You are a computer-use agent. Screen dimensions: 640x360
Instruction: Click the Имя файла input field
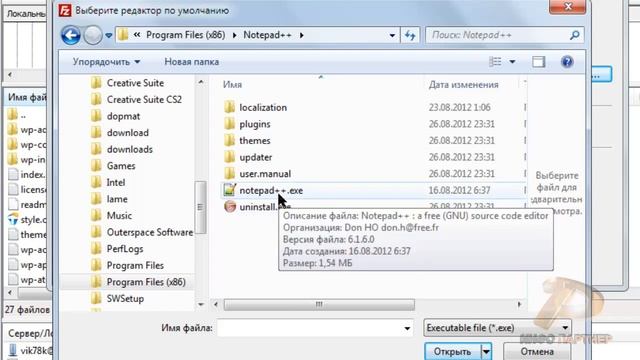click(x=309, y=328)
